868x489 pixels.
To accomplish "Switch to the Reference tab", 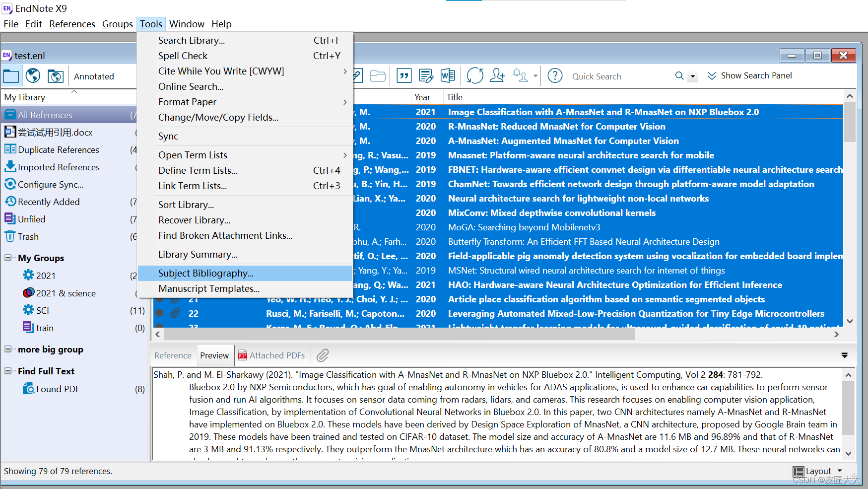I will [x=173, y=355].
